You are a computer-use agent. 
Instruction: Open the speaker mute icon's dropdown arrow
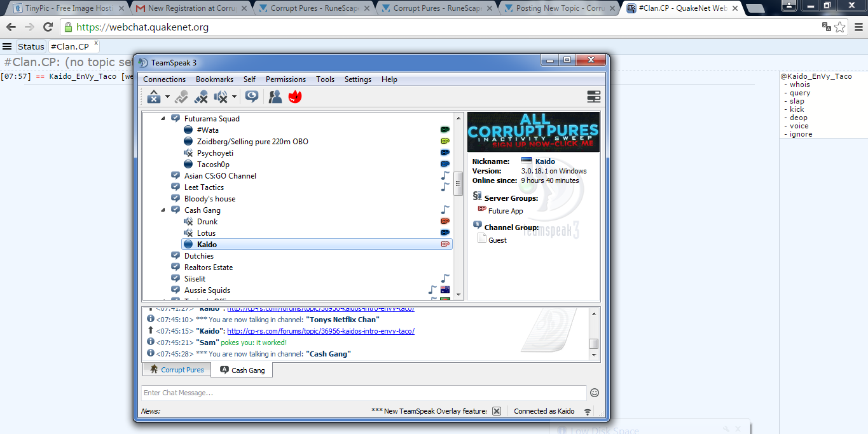coord(234,97)
